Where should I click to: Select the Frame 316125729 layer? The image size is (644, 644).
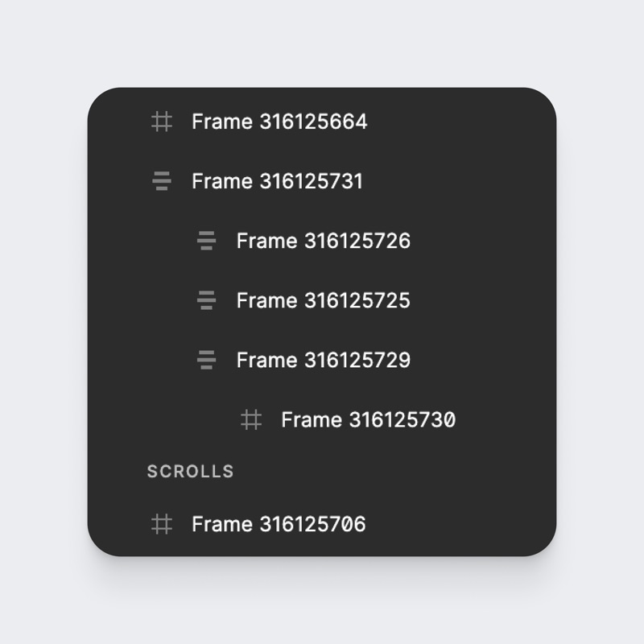click(x=322, y=360)
